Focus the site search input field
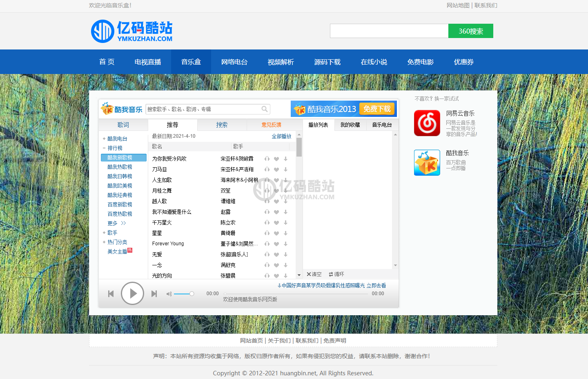Screen dimensions: 588x379 click(389, 31)
